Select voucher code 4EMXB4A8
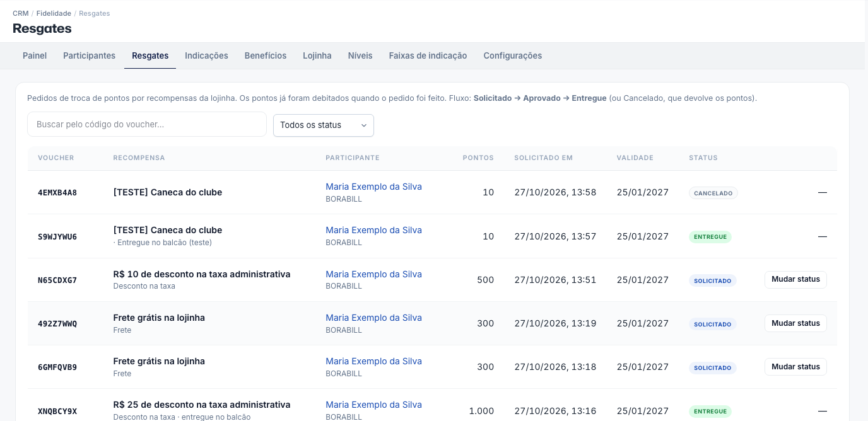This screenshot has height=421, width=868. pos(57,193)
